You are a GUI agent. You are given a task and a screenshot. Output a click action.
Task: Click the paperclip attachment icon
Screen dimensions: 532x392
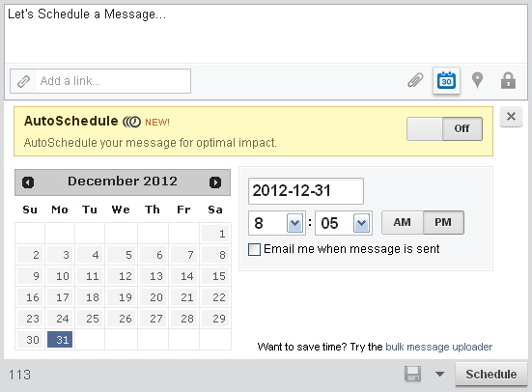[x=415, y=80]
